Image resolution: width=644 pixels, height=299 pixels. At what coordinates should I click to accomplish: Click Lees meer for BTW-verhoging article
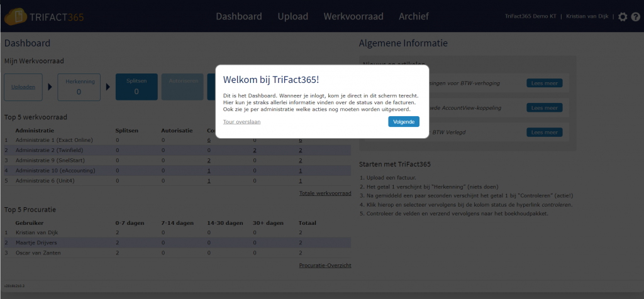[x=544, y=84]
